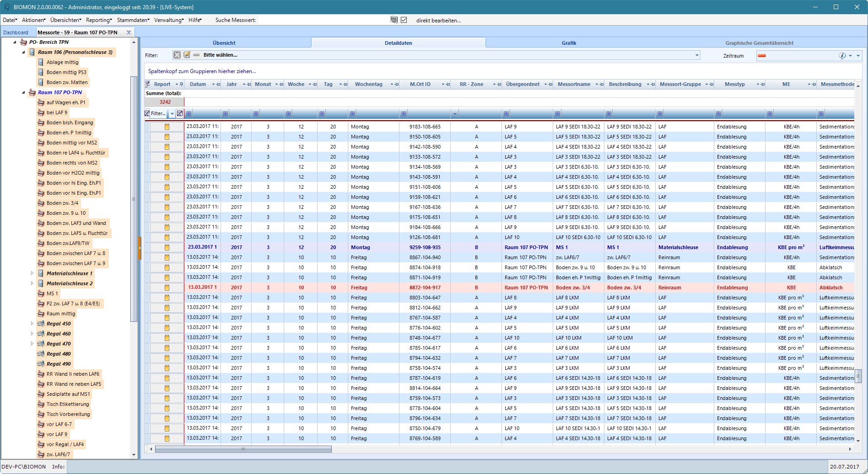Click the shelf icon beside Regal 450
The image size is (868, 474).
pyautogui.click(x=41, y=324)
